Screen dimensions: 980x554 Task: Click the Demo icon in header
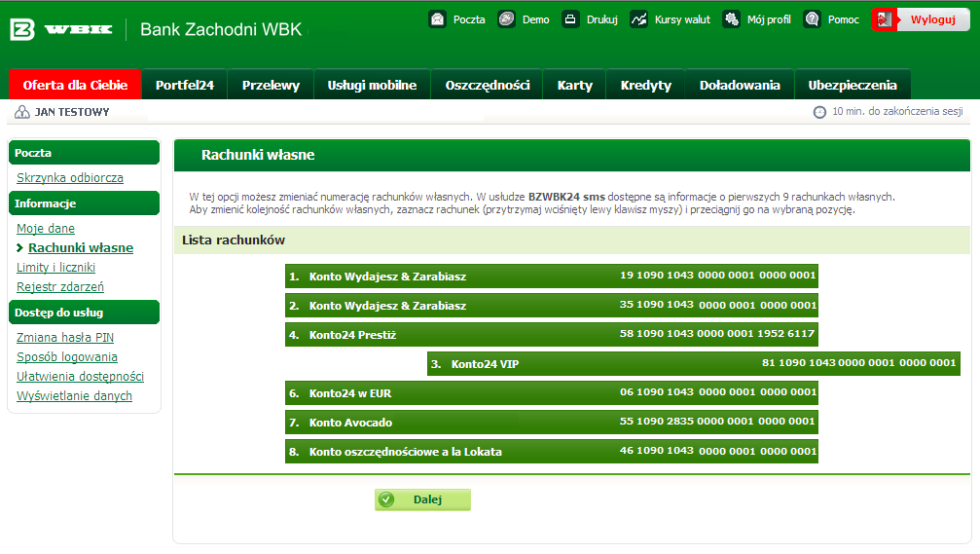[x=506, y=19]
